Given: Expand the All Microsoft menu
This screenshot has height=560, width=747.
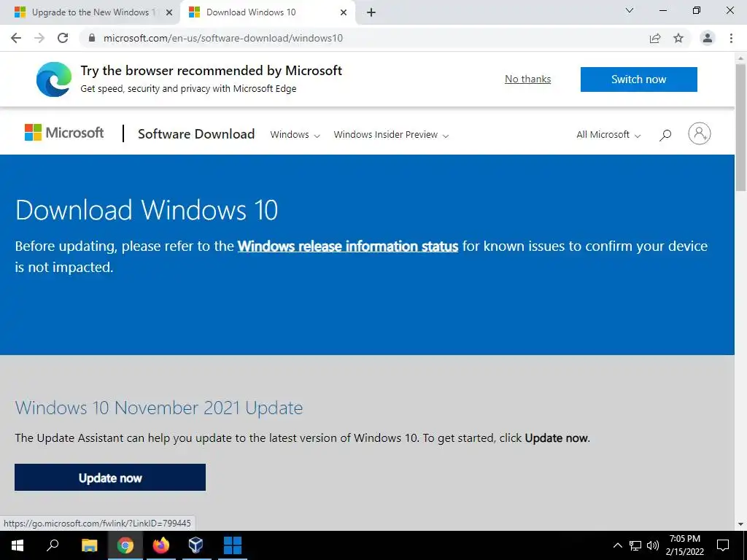Looking at the screenshot, I should [608, 135].
